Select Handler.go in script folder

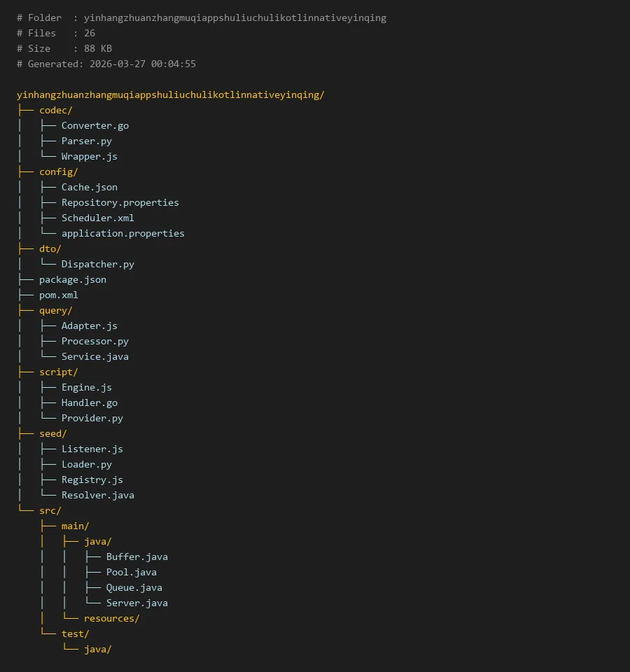tap(89, 402)
